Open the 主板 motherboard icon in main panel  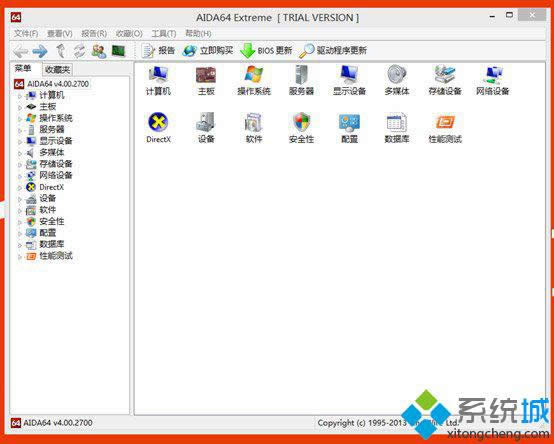pos(206,80)
